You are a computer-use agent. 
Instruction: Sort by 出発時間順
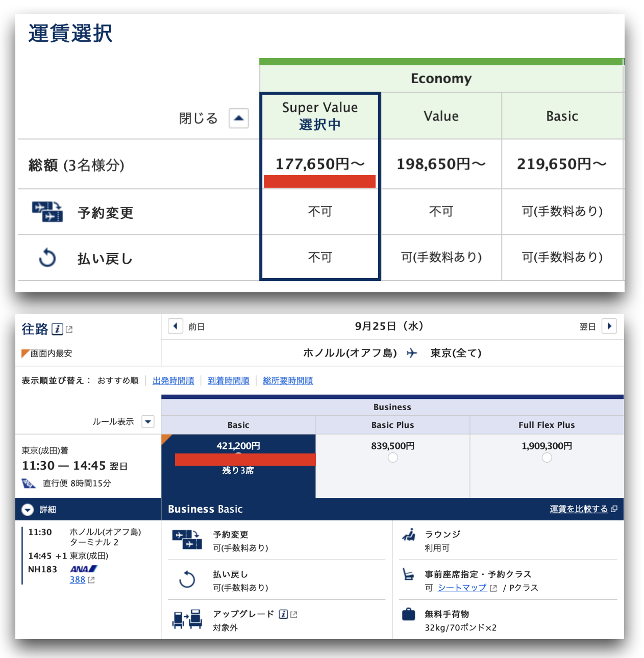pos(174,381)
